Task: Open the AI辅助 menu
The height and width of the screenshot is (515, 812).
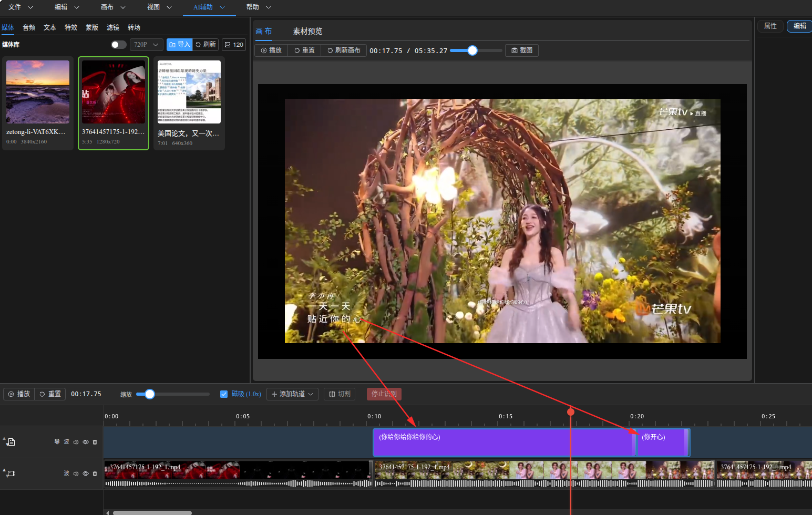Action: pos(203,7)
